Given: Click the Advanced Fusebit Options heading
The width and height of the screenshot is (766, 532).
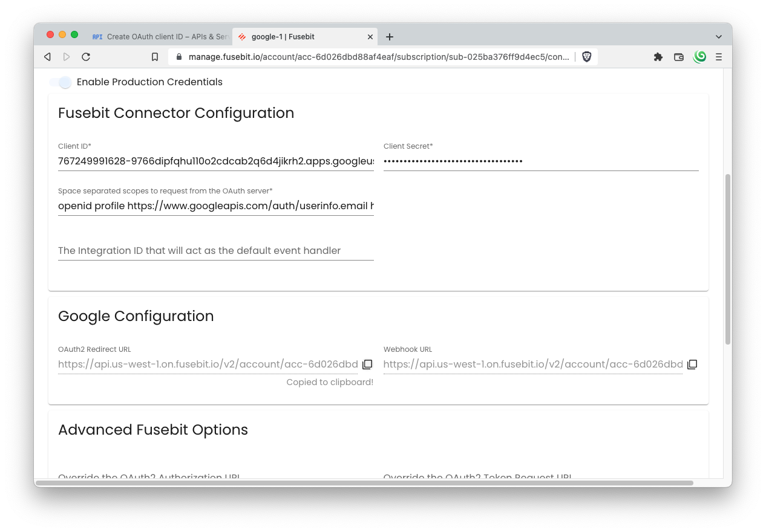Looking at the screenshot, I should [x=153, y=430].
